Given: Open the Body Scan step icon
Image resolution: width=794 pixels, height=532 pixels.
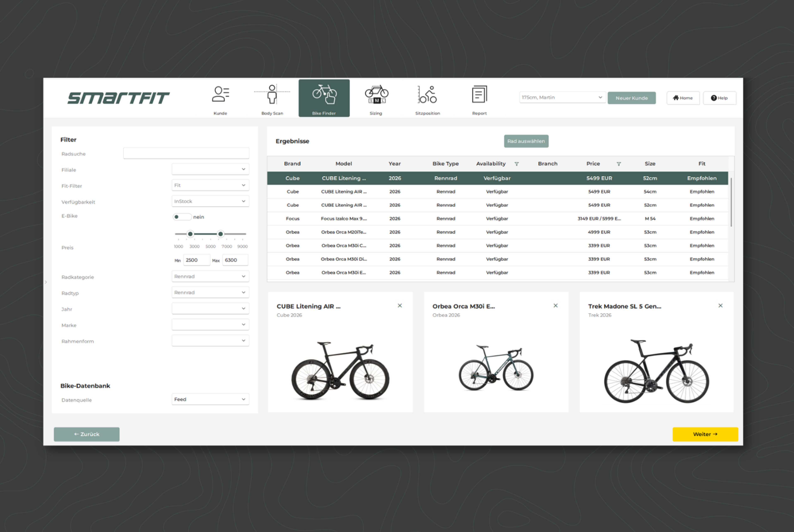Looking at the screenshot, I should click(272, 95).
